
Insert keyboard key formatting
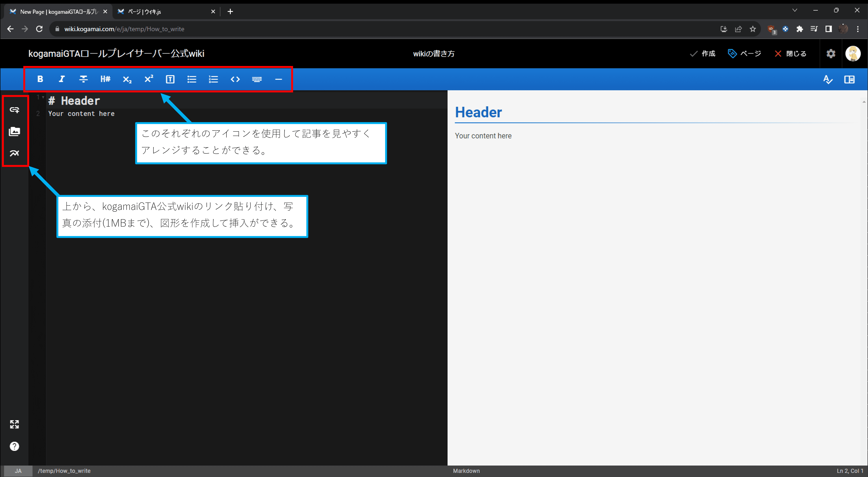pyautogui.click(x=257, y=79)
